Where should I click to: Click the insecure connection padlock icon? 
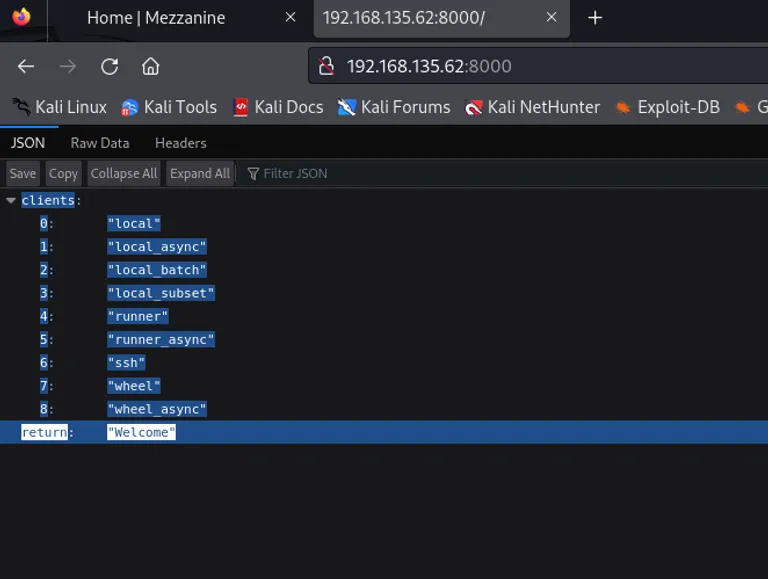(x=326, y=66)
